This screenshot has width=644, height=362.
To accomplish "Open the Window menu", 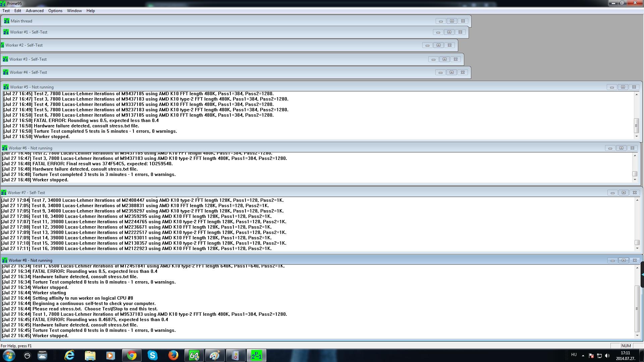I will (74, 11).
